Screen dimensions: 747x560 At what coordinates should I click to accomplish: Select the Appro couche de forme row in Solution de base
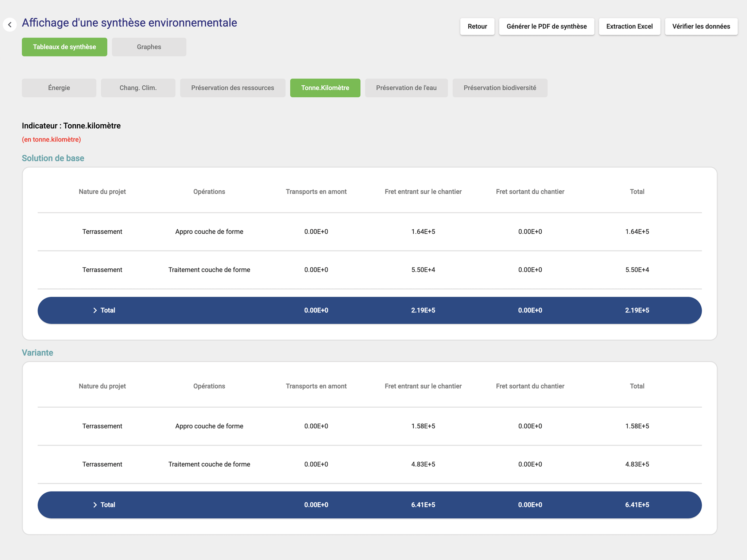pyautogui.click(x=209, y=232)
